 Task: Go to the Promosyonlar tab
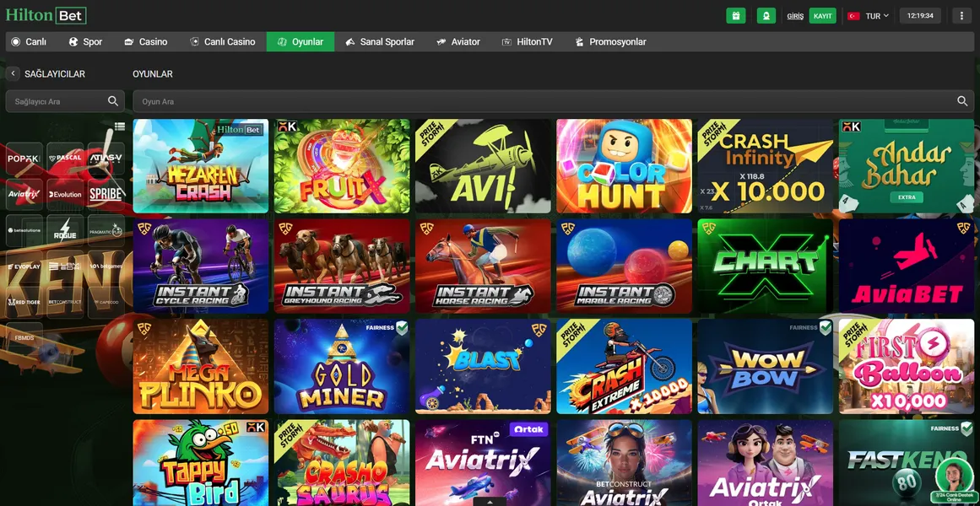tap(610, 41)
